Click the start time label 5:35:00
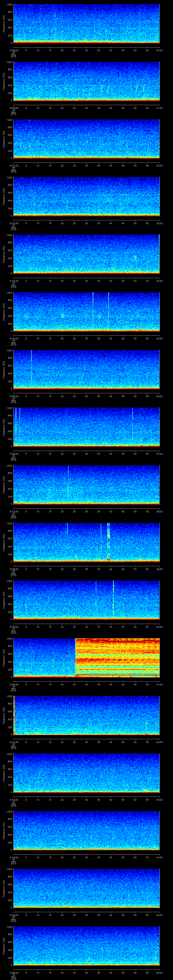Image resolution: width=173 pixels, height=980 pixels. tap(14, 396)
